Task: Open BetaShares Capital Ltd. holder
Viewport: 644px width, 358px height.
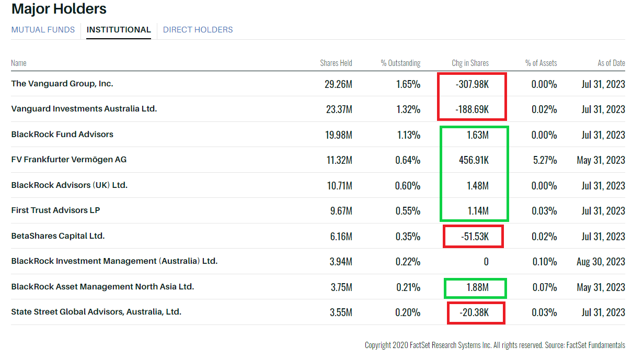Action: click(x=58, y=236)
